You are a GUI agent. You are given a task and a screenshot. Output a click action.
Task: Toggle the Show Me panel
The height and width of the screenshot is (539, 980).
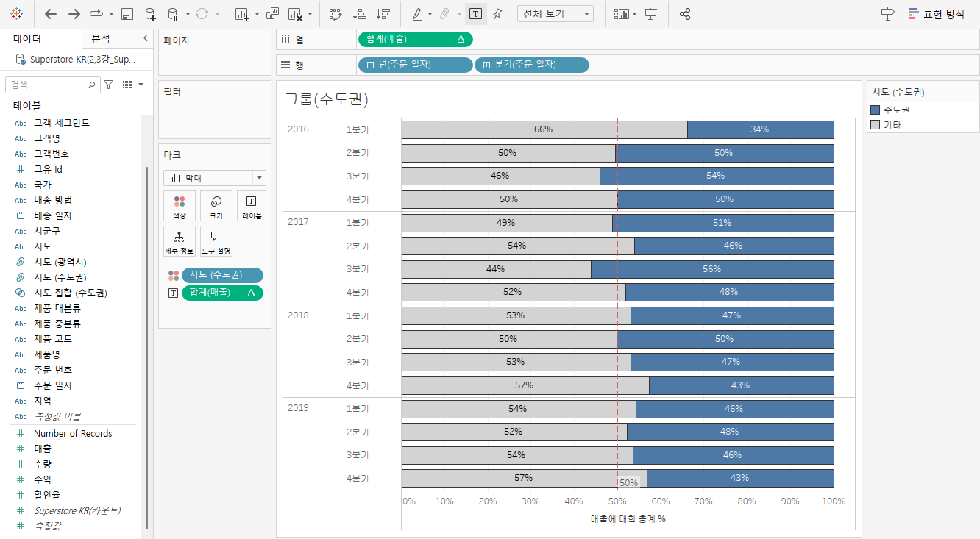935,14
